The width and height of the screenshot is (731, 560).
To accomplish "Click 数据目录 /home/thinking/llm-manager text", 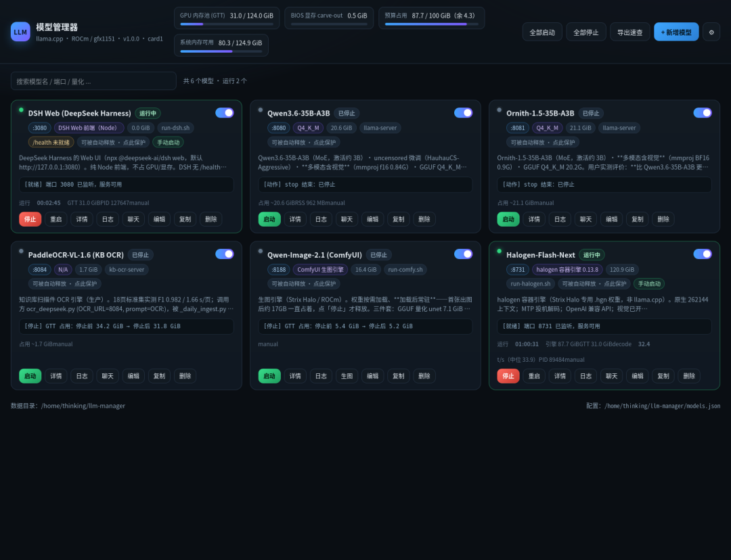I will coord(68,406).
